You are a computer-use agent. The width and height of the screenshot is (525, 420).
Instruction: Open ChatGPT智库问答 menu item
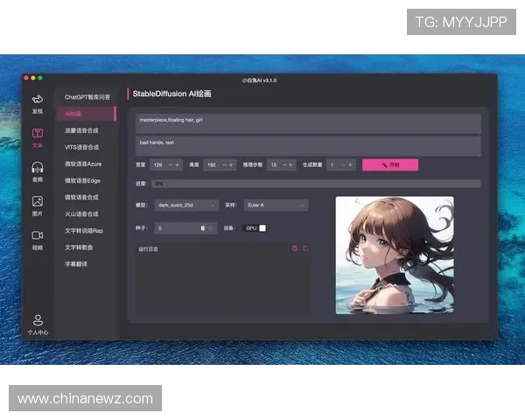click(87, 97)
